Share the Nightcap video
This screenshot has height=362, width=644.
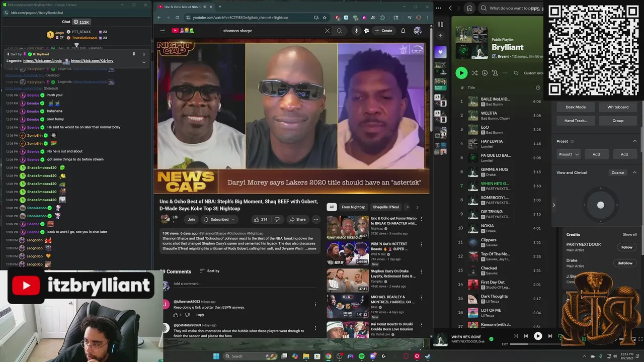pos(297,220)
